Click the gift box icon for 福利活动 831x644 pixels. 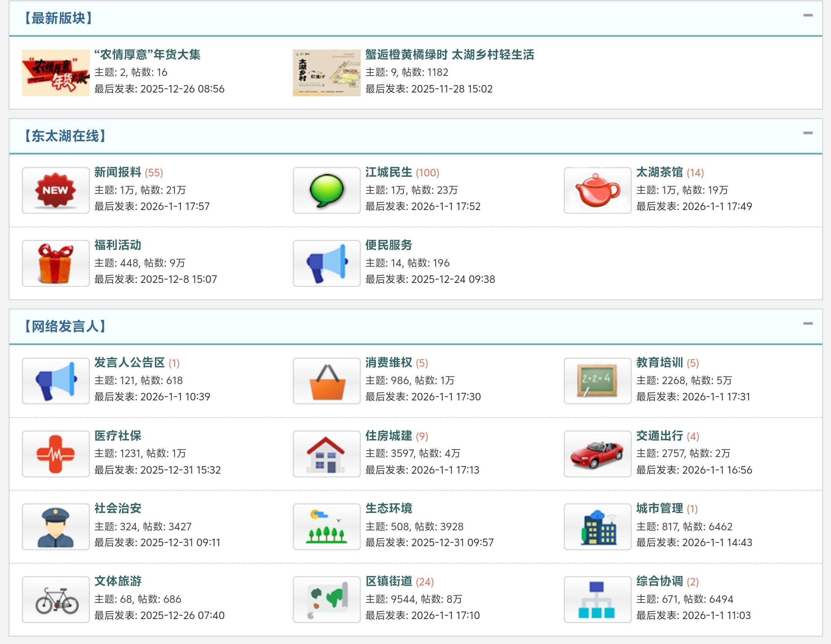(x=56, y=263)
